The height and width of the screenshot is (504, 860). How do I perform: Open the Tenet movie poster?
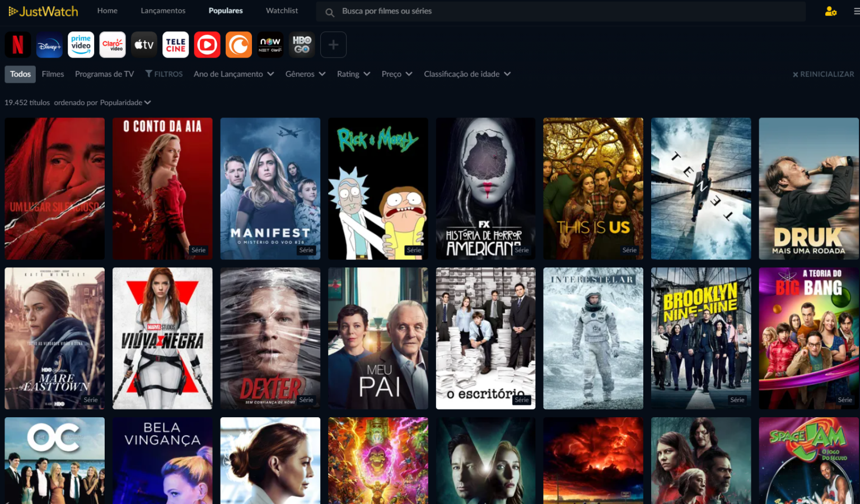(x=701, y=189)
